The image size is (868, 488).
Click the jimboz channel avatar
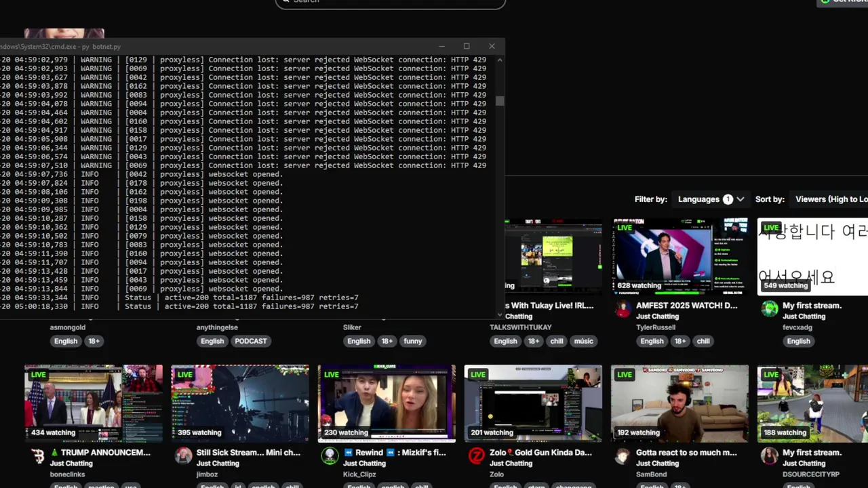(183, 455)
